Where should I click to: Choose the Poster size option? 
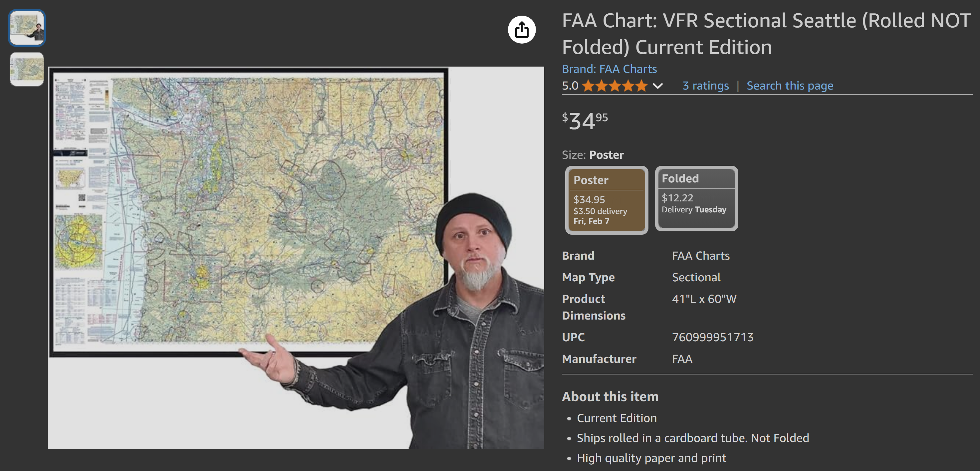point(607,200)
